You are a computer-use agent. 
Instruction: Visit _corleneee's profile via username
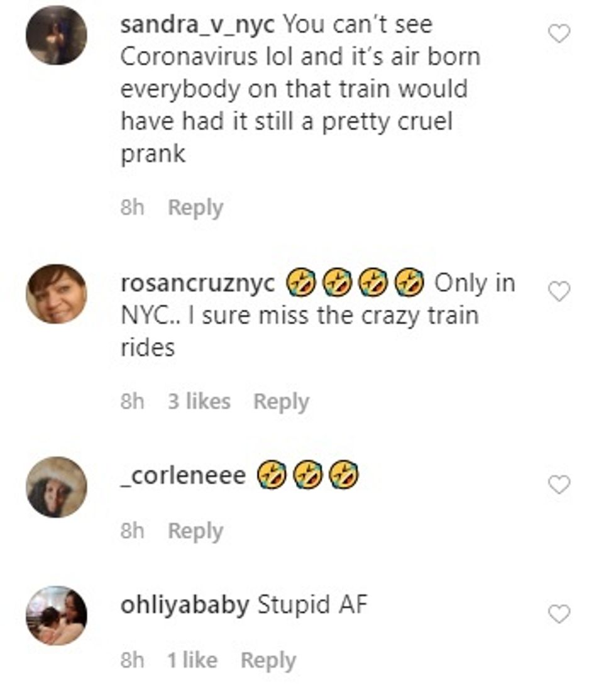(x=183, y=475)
